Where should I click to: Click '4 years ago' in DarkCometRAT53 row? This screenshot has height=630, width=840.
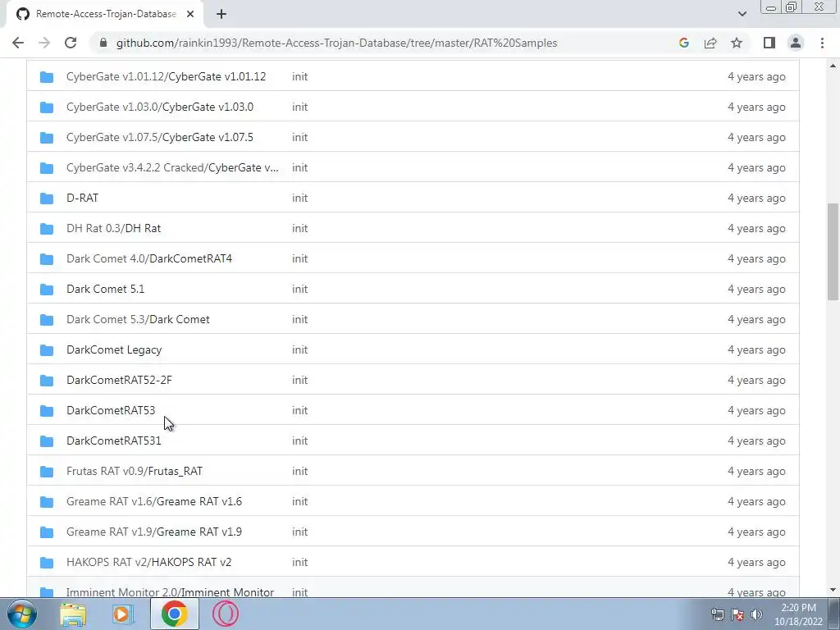756,410
